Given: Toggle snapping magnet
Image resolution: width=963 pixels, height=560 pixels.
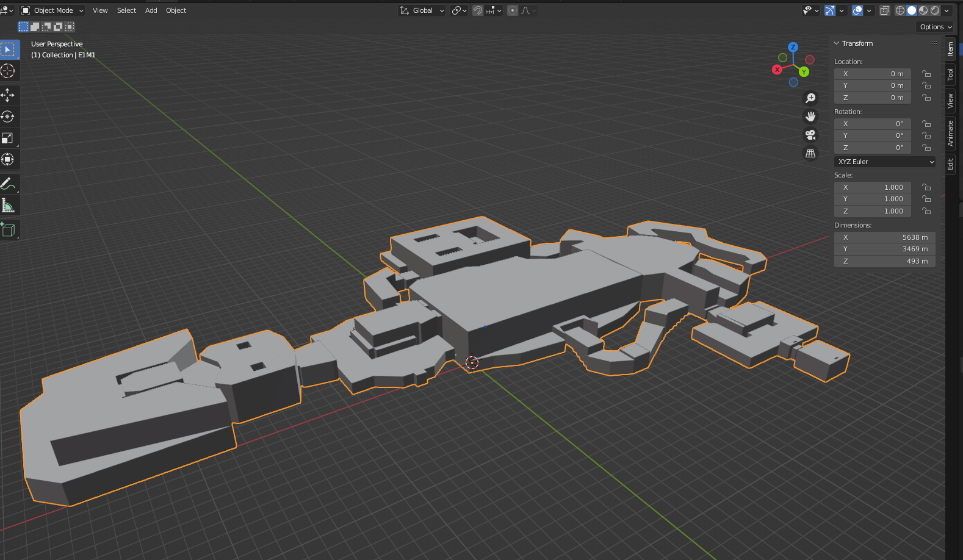Looking at the screenshot, I should click(478, 10).
